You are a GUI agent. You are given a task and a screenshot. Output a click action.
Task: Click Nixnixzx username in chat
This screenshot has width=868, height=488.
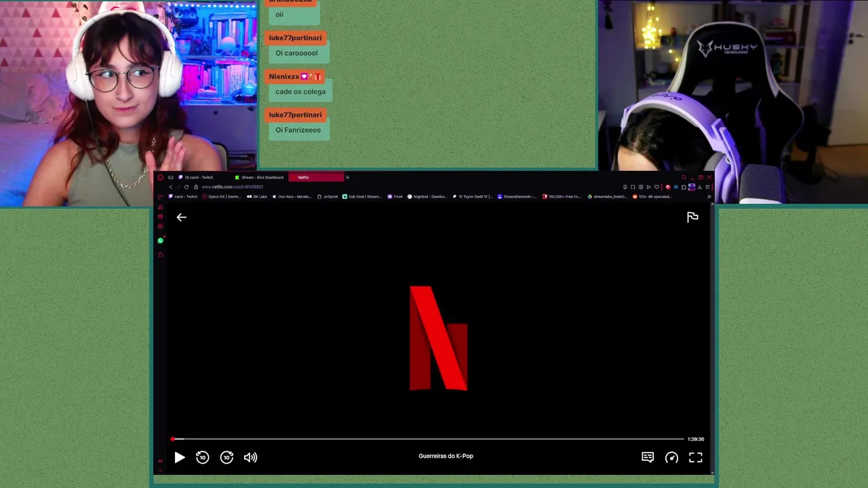[283, 77]
